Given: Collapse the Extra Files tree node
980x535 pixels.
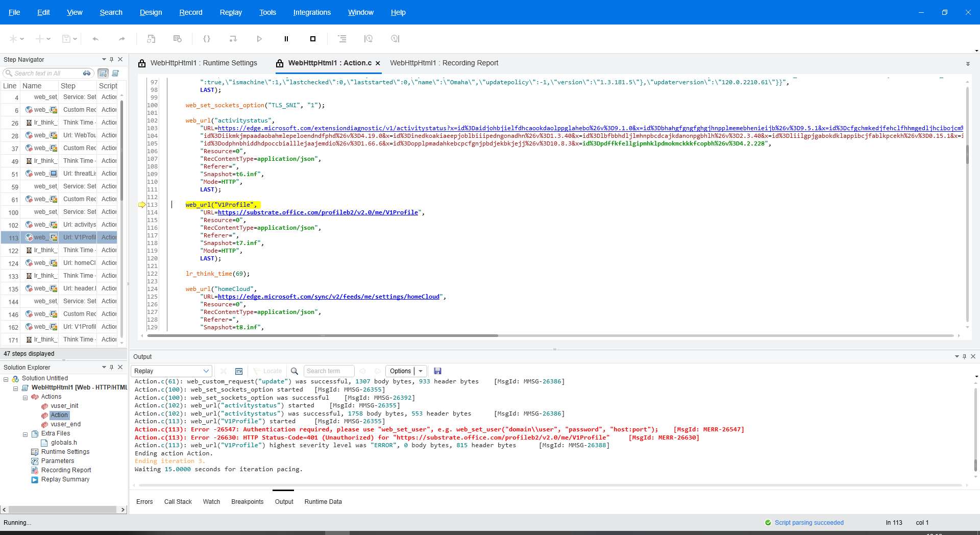Looking at the screenshot, I should [x=25, y=434].
